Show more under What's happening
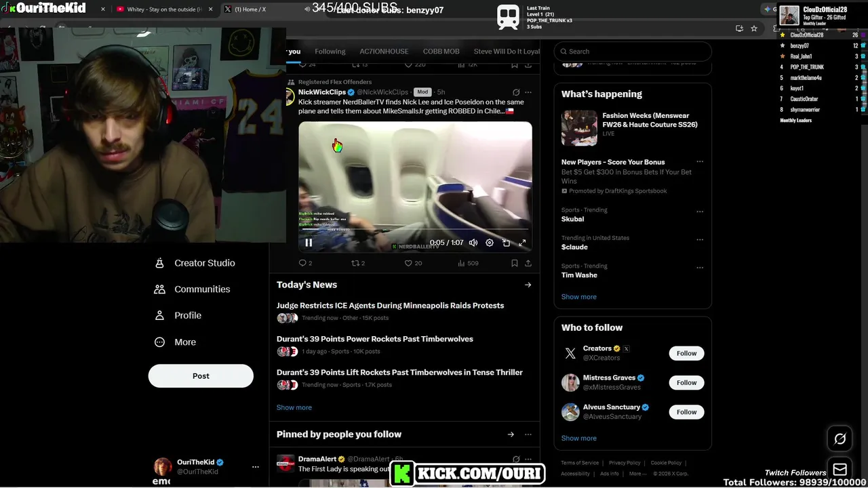868x488 pixels. (579, 297)
